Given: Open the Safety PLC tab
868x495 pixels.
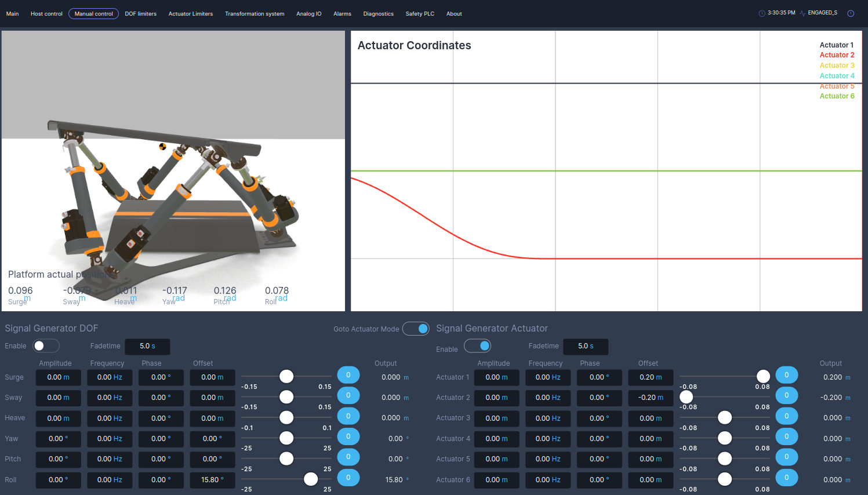Looking at the screenshot, I should (x=420, y=14).
